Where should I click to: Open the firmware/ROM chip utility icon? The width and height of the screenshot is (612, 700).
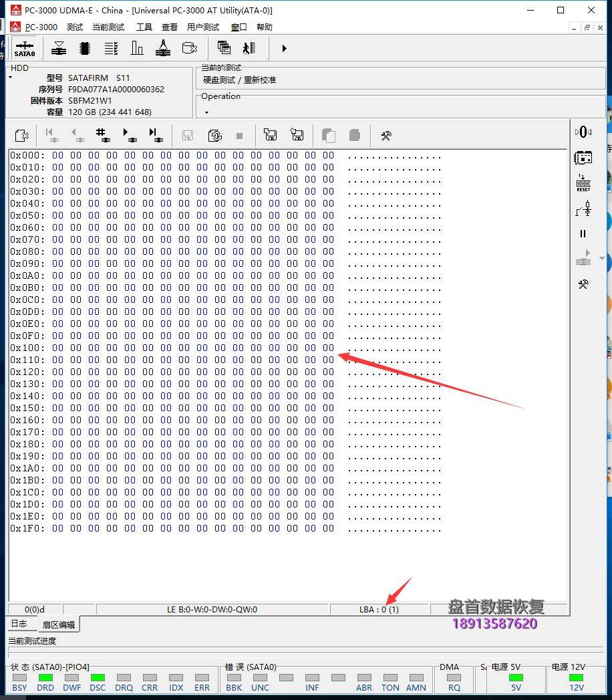click(85, 48)
